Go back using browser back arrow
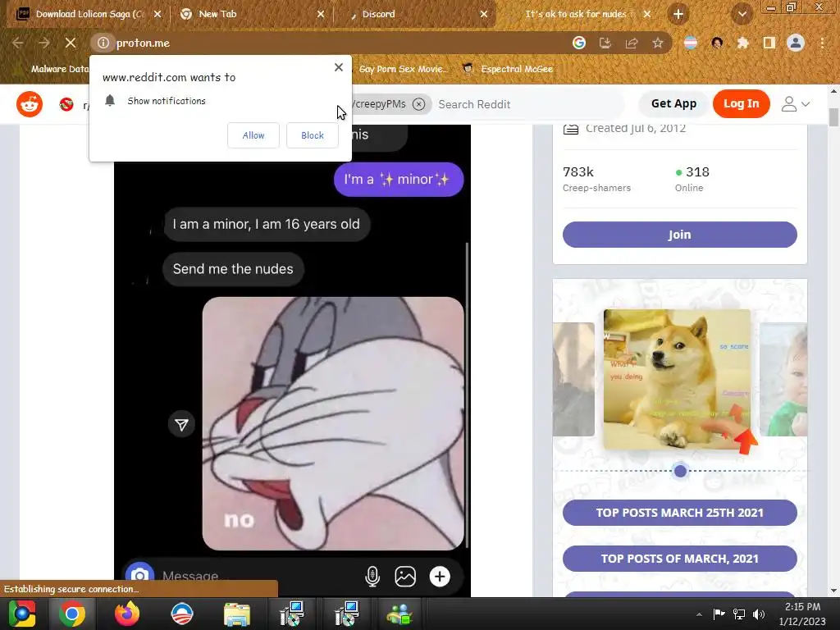 (x=18, y=43)
